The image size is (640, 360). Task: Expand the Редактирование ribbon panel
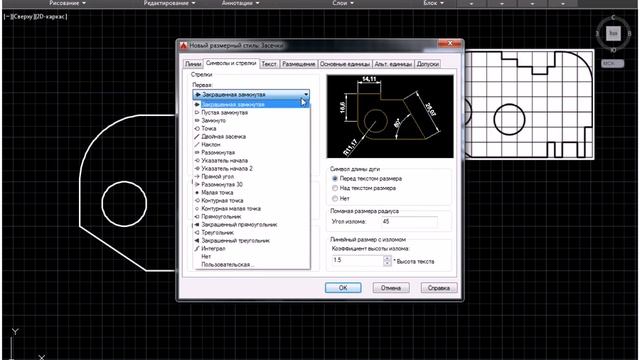pos(169,3)
